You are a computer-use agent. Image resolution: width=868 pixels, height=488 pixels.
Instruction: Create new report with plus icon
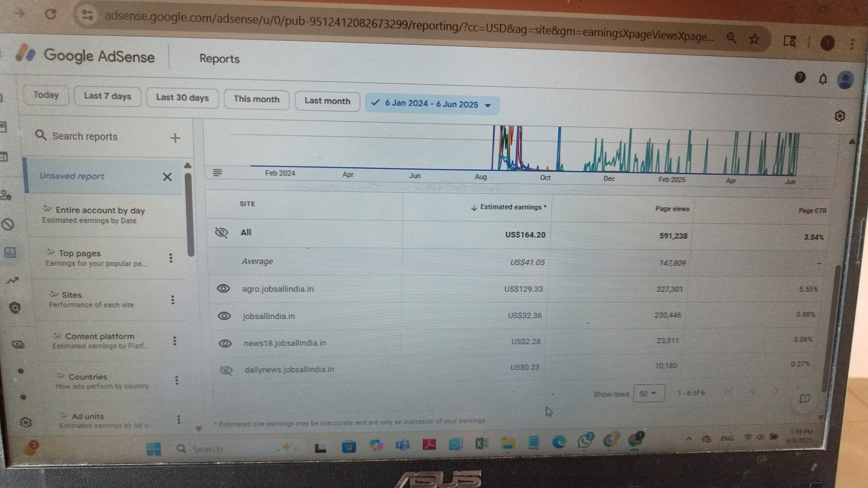coord(175,138)
